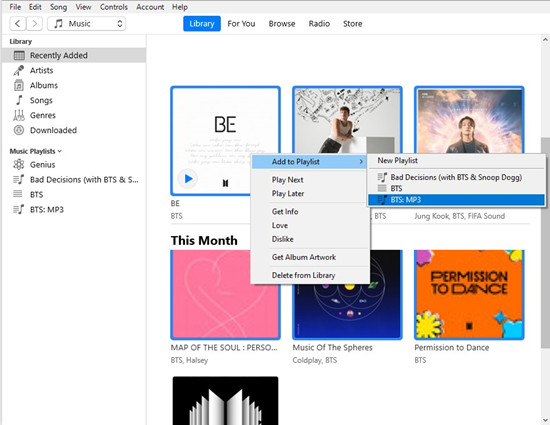Add to Bad Decisions playlist in submenu
Viewport: 550px width, 425px height.
(x=456, y=177)
